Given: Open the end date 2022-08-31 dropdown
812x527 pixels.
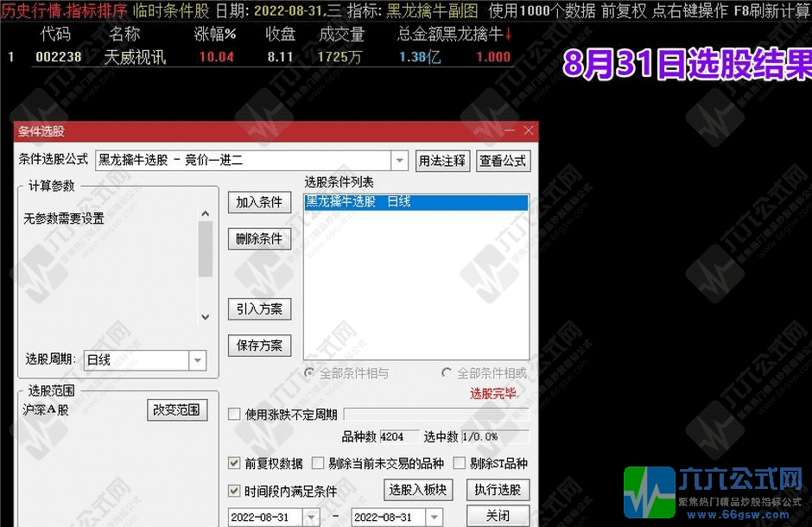Looking at the screenshot, I should click(435, 517).
